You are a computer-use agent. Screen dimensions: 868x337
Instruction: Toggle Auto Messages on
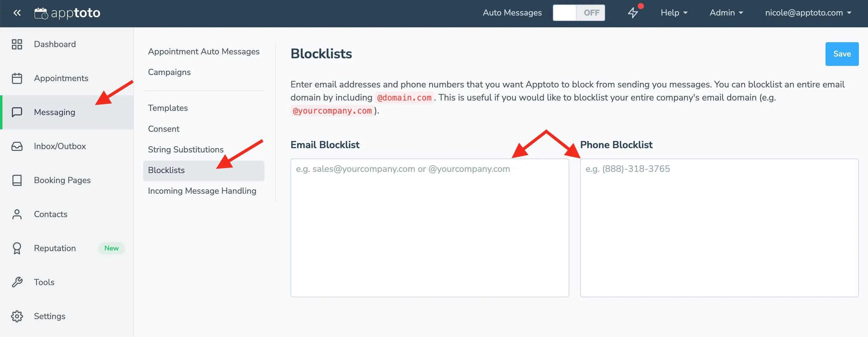point(579,12)
